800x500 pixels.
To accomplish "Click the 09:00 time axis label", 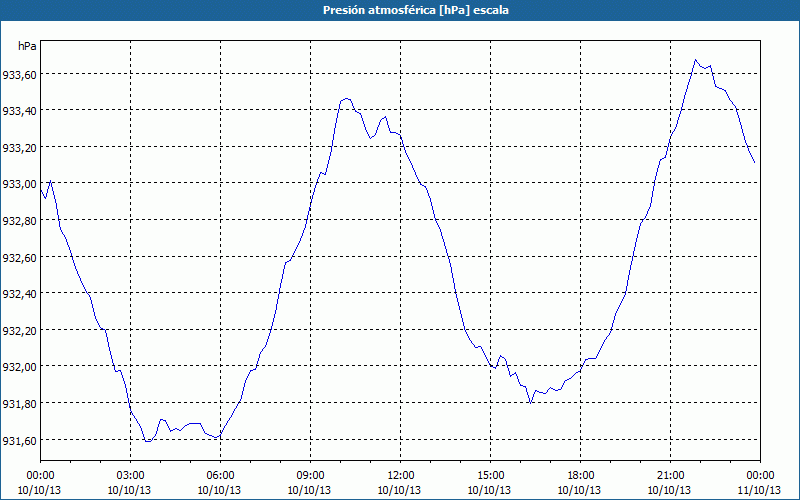I will (x=310, y=476).
